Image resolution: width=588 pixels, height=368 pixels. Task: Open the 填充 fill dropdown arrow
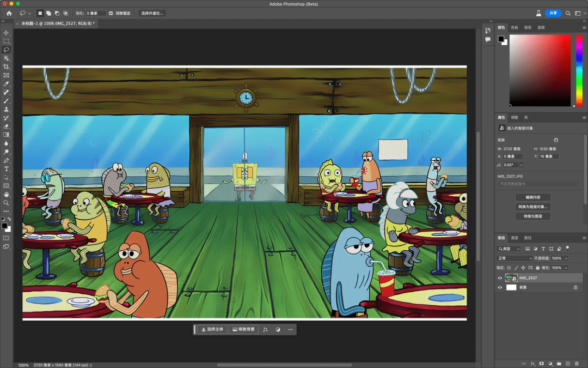pos(566,268)
